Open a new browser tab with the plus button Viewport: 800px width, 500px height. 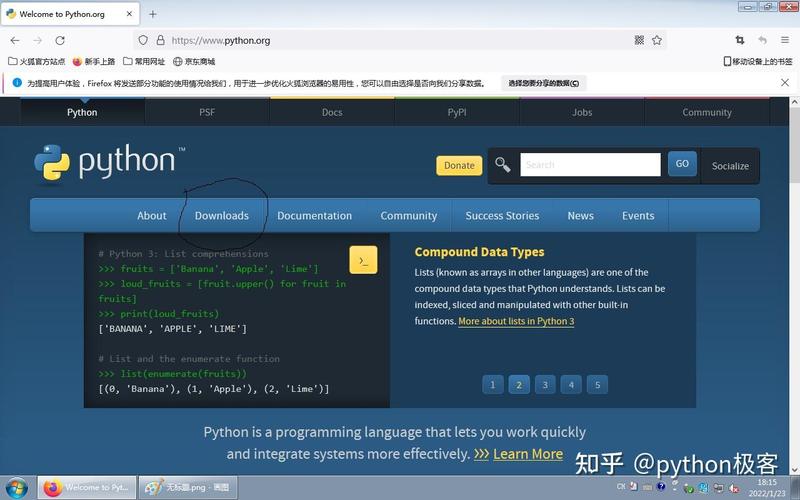click(x=153, y=14)
